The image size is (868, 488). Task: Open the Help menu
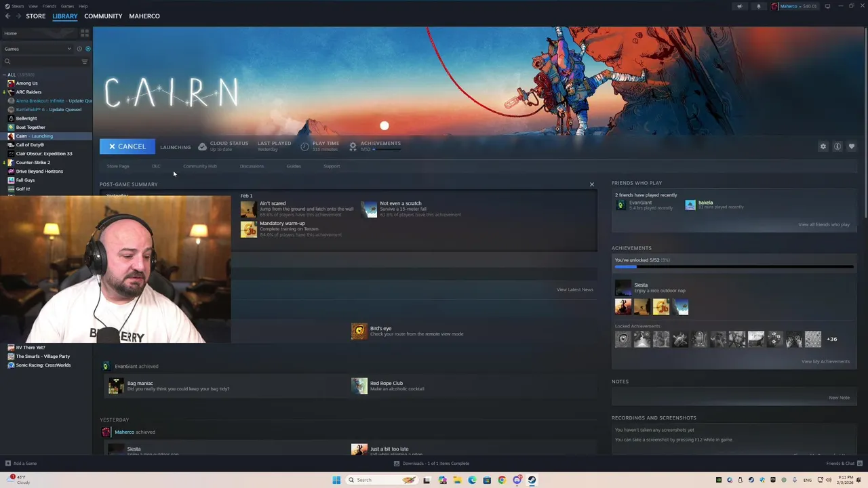(83, 6)
